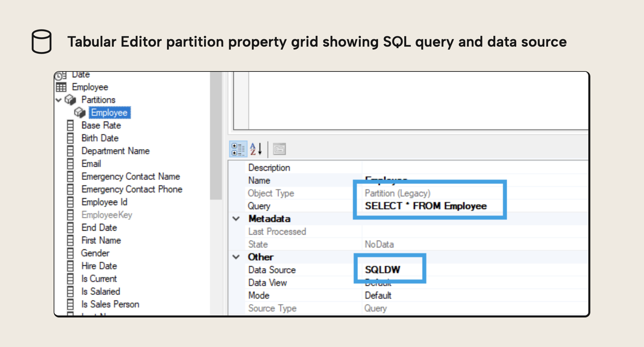
Task: Click the Partitions folder cube icon
Action: [70, 100]
